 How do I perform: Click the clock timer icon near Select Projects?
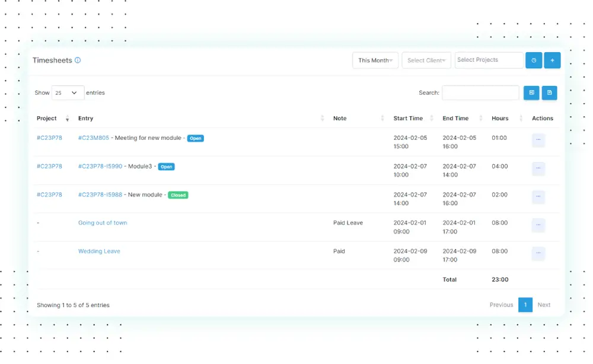[x=533, y=60]
